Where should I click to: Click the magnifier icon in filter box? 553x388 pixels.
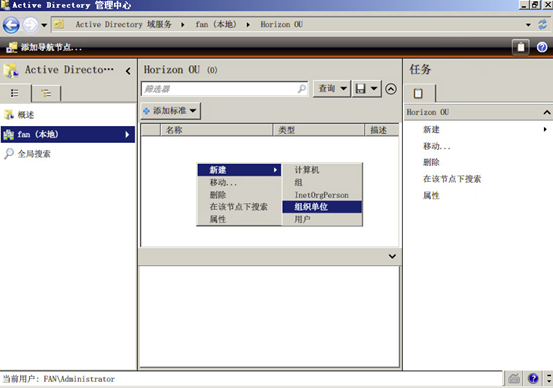tap(302, 89)
